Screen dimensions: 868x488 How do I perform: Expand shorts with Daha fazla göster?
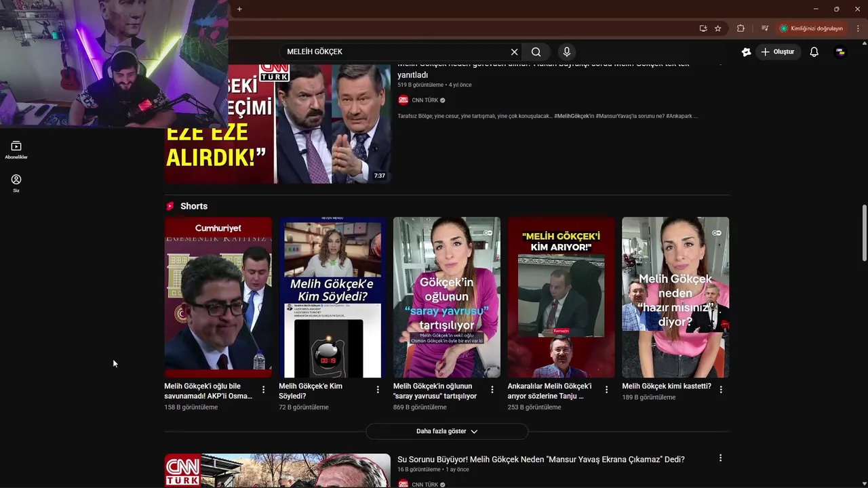pos(447,431)
